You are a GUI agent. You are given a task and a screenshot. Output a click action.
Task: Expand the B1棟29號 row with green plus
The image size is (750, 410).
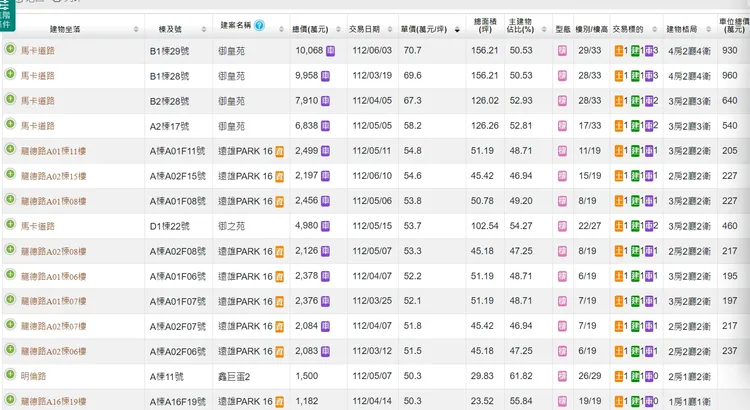click(10, 49)
